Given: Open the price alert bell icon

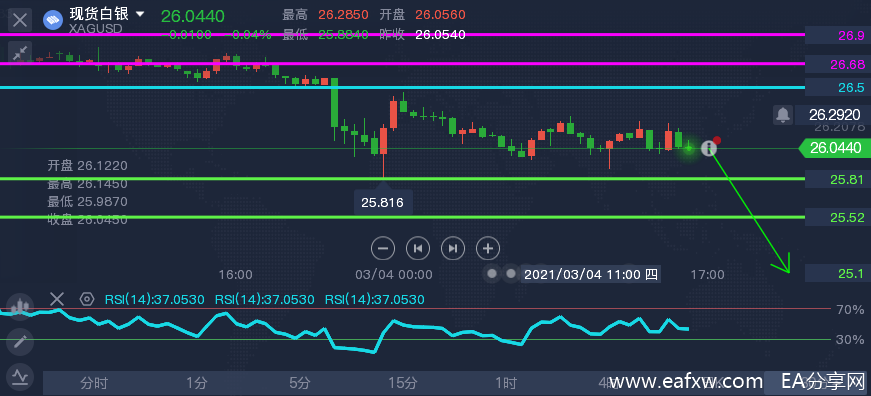Looking at the screenshot, I should click(x=783, y=115).
